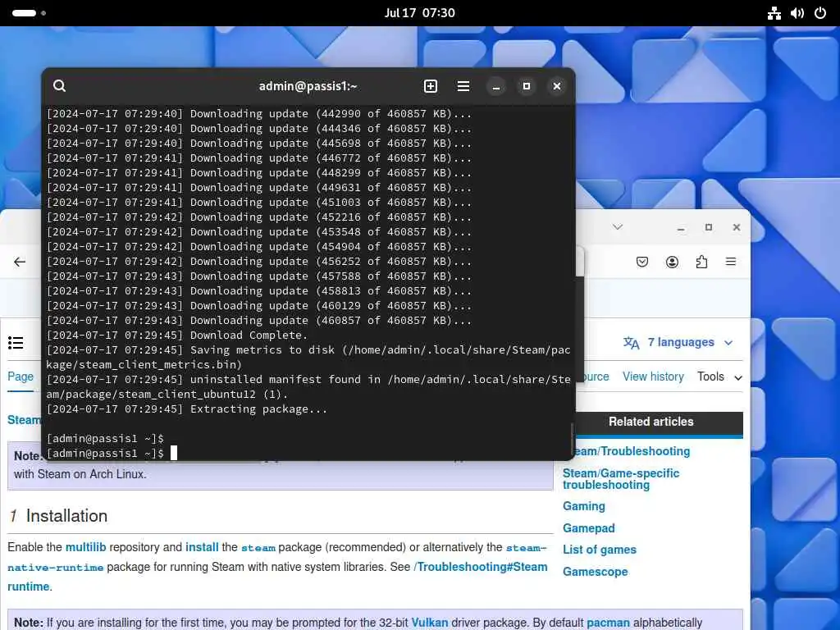Minimize the terminal window
Viewport: 840px width, 630px height.
point(496,86)
